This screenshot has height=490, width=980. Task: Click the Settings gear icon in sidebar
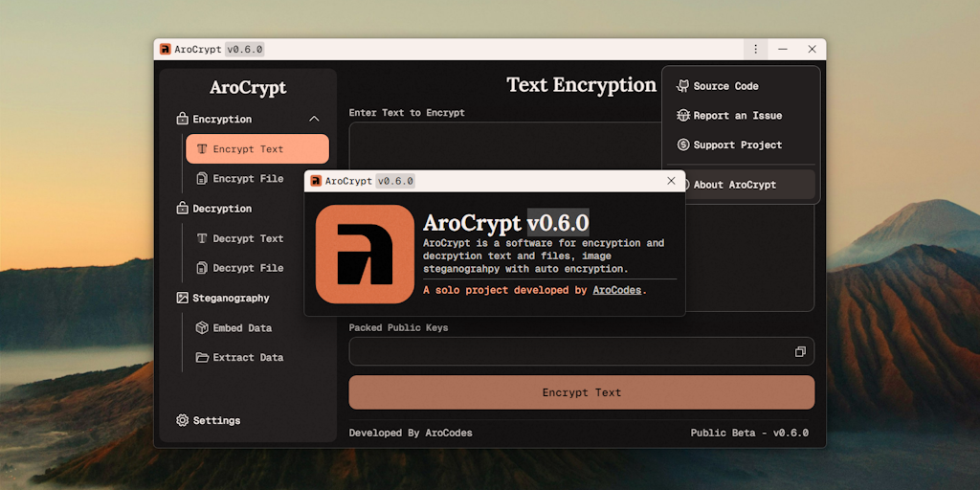183,420
